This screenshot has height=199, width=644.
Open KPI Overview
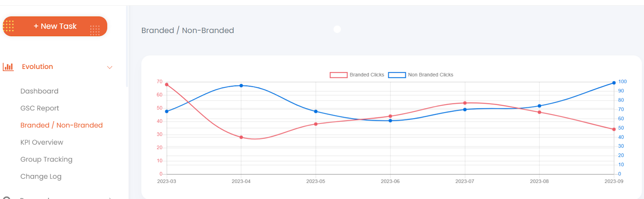(42, 142)
